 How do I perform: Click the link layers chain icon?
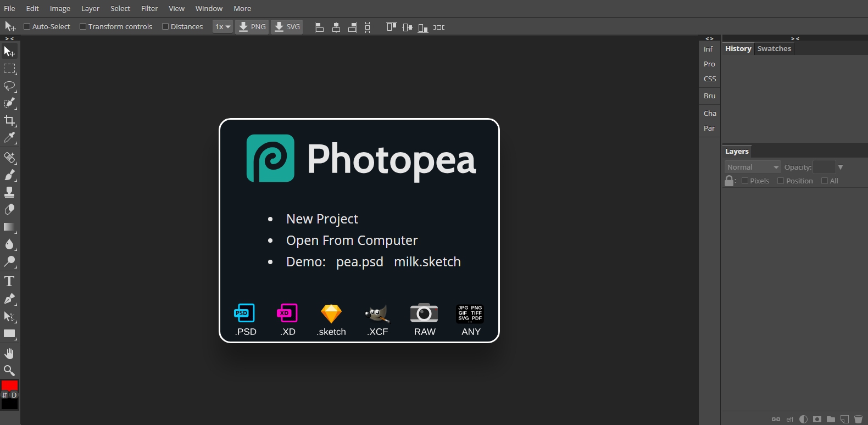tap(776, 419)
